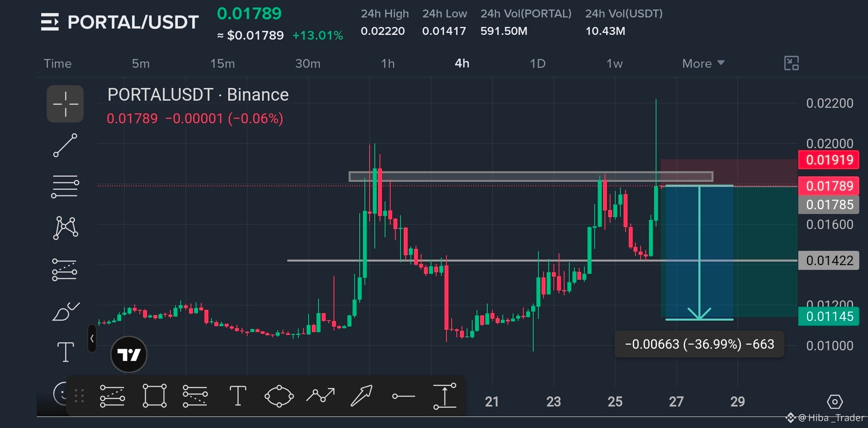Click the PORTALUSDT · Binance chart title

(x=198, y=95)
